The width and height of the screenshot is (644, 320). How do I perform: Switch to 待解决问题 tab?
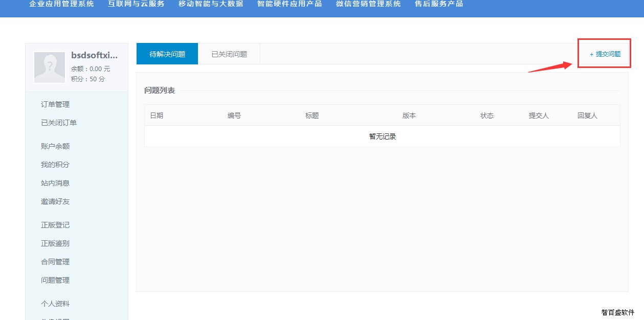(x=167, y=54)
